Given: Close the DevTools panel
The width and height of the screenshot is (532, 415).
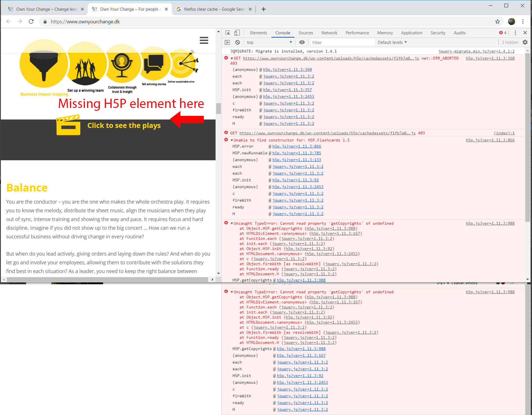Looking at the screenshot, I should click(x=525, y=33).
